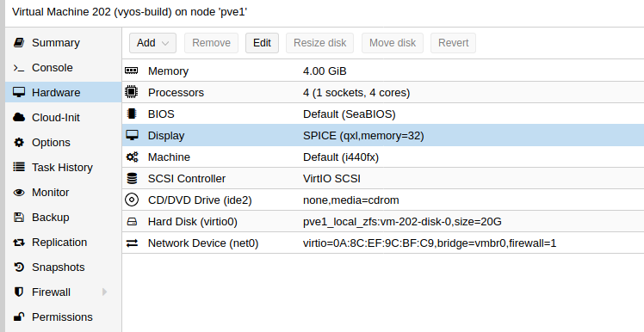Click the BIOS chip icon
Viewport: 644px width, 332px height.
tap(132, 114)
